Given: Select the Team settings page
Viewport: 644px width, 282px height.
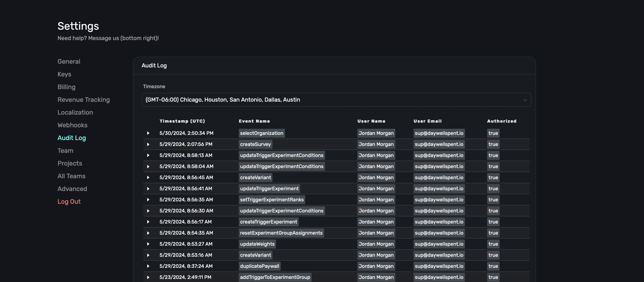Looking at the screenshot, I should tap(65, 151).
